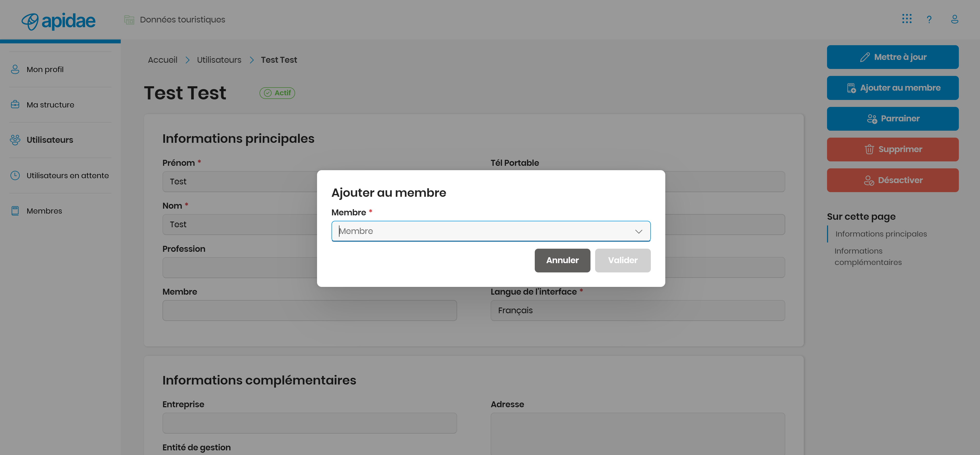Click the Désactiver user-blocked icon
This screenshot has width=980, height=455.
pyautogui.click(x=869, y=181)
